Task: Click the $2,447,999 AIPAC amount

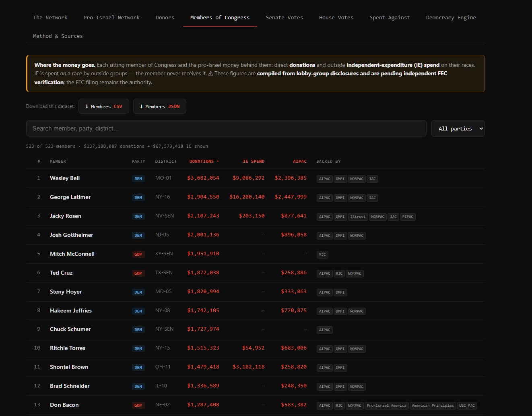Action: (x=291, y=197)
